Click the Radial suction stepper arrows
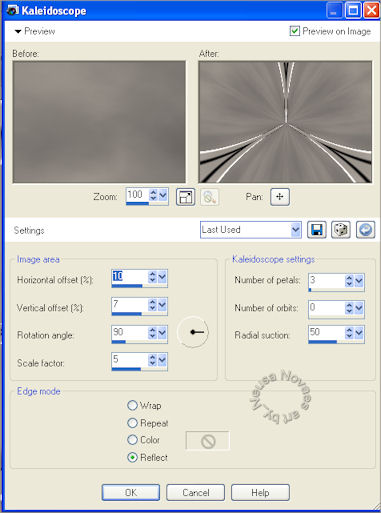 point(349,333)
